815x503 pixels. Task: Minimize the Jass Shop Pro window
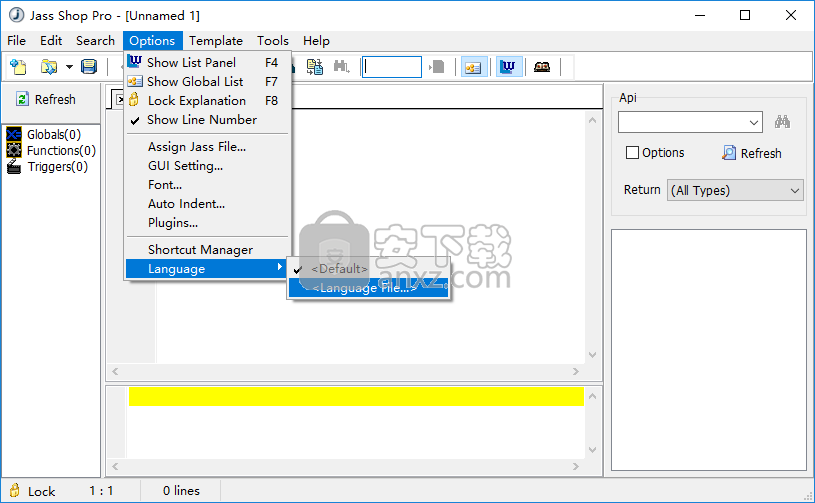pos(700,15)
